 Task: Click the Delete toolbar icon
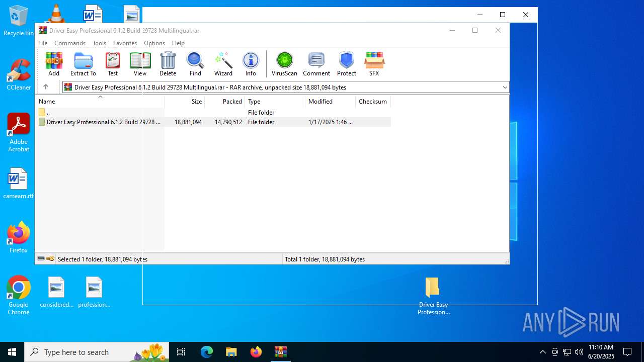pos(168,64)
